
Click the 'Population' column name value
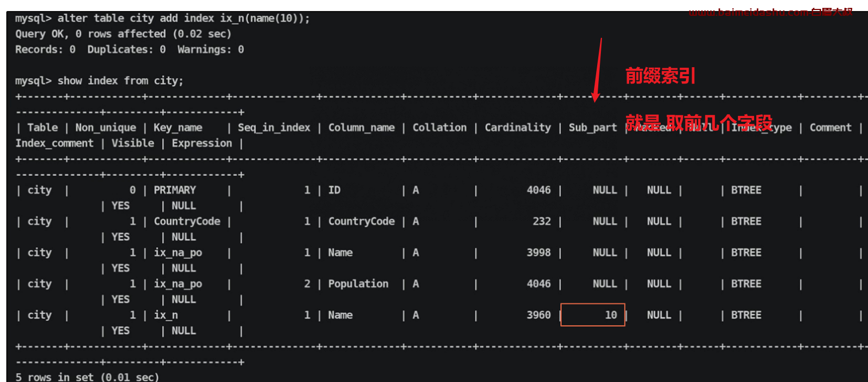pyautogui.click(x=358, y=284)
